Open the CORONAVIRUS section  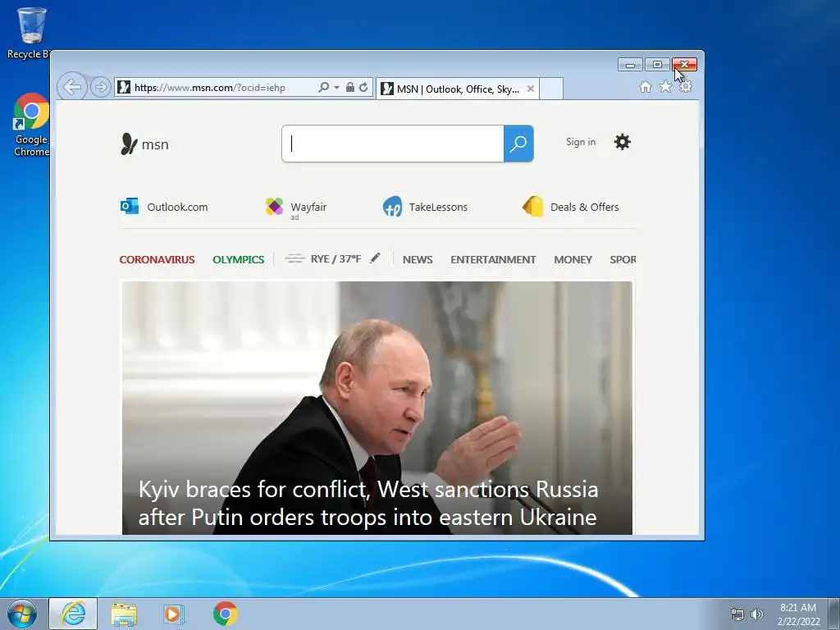pyautogui.click(x=157, y=260)
